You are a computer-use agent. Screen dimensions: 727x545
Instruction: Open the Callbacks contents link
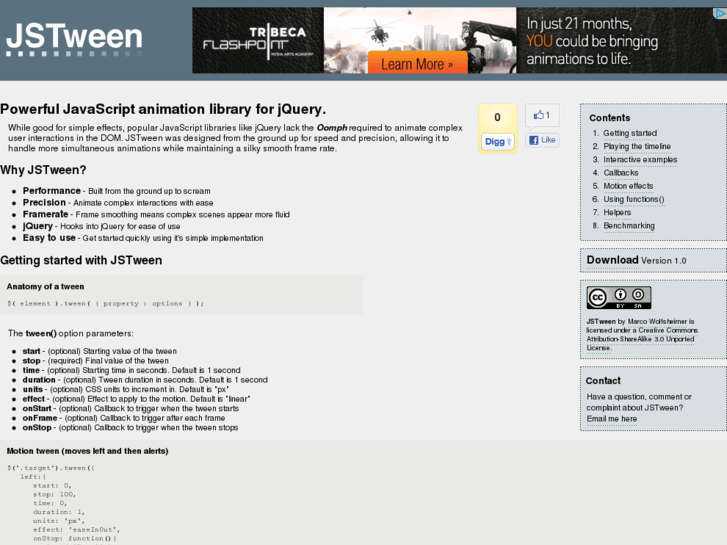[620, 173]
